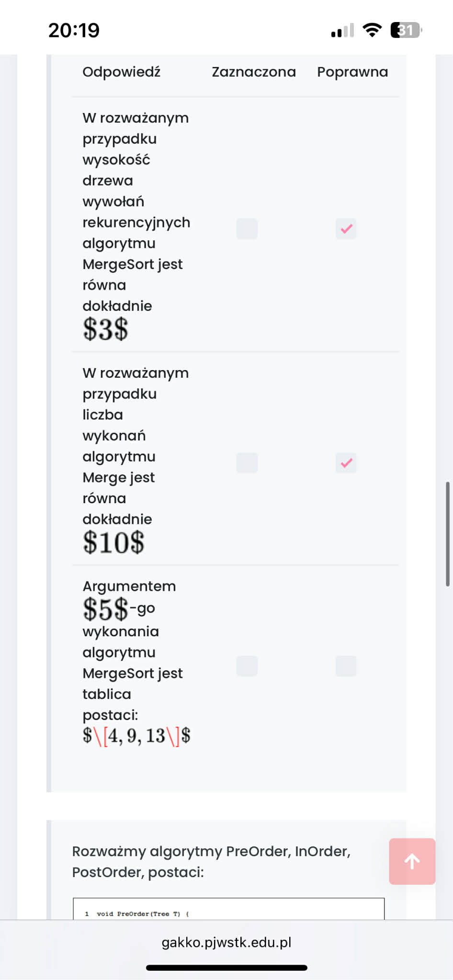The image size is (453, 980).
Task: Tap the home indicator bar
Action: [x=226, y=968]
